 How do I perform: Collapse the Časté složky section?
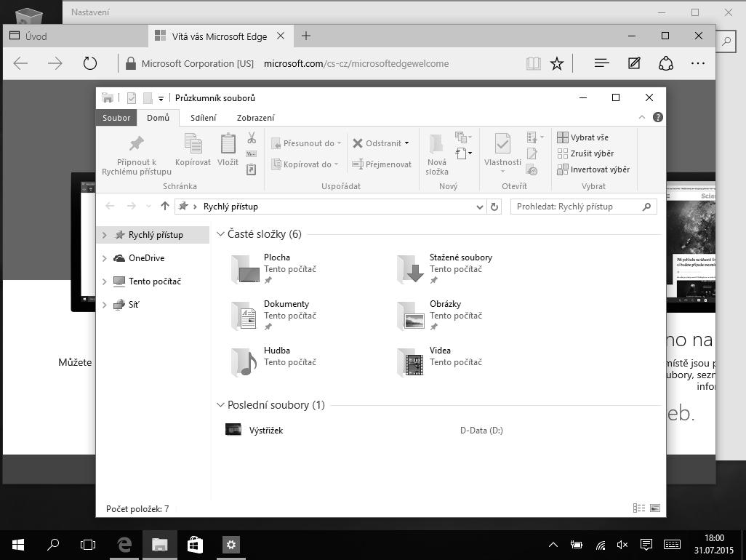[221, 234]
